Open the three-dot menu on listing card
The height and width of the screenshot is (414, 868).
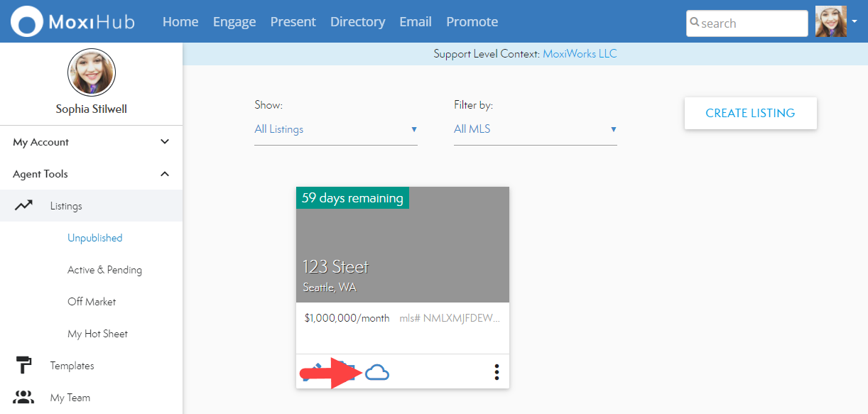coord(497,372)
